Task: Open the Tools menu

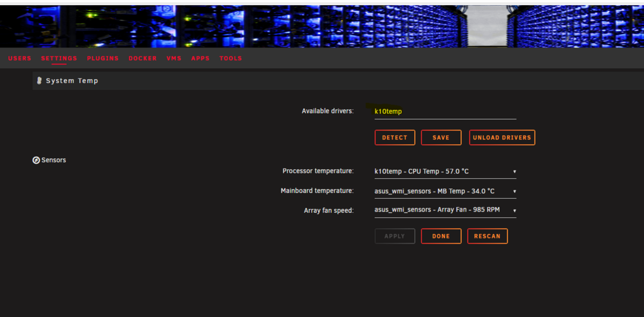Action: pyautogui.click(x=231, y=59)
